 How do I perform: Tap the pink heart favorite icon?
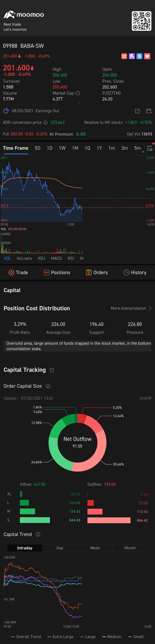point(147,56)
